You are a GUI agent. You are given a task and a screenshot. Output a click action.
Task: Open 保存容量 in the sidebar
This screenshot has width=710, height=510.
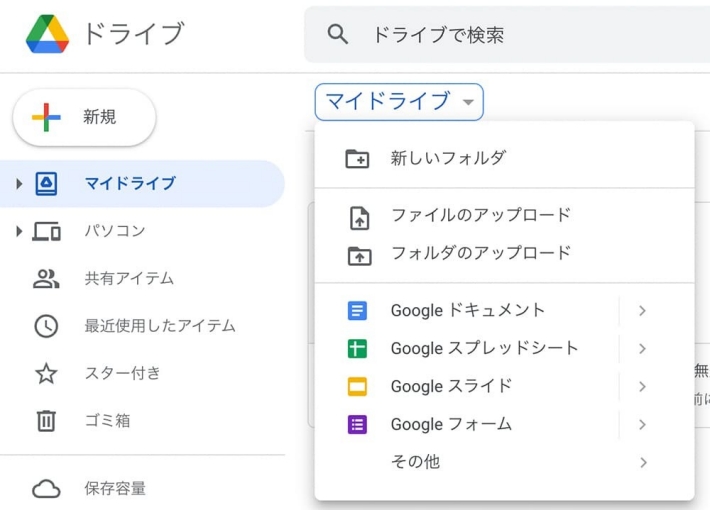point(142,489)
